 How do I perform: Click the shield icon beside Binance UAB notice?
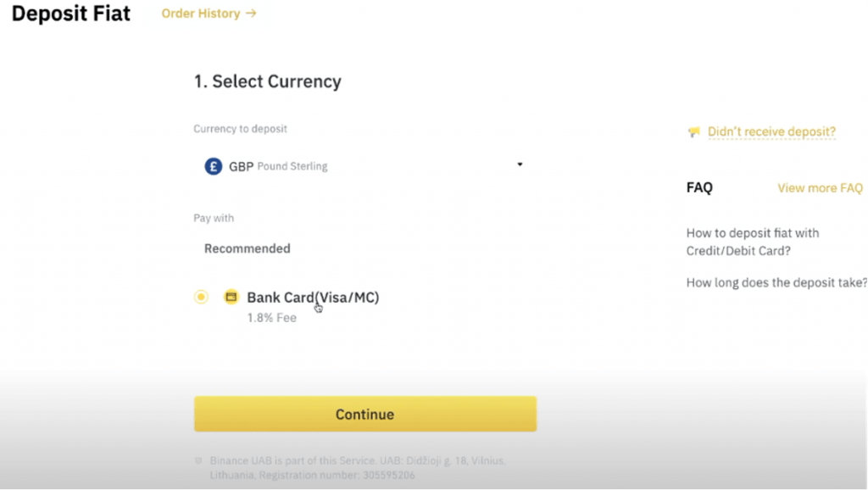point(199,461)
